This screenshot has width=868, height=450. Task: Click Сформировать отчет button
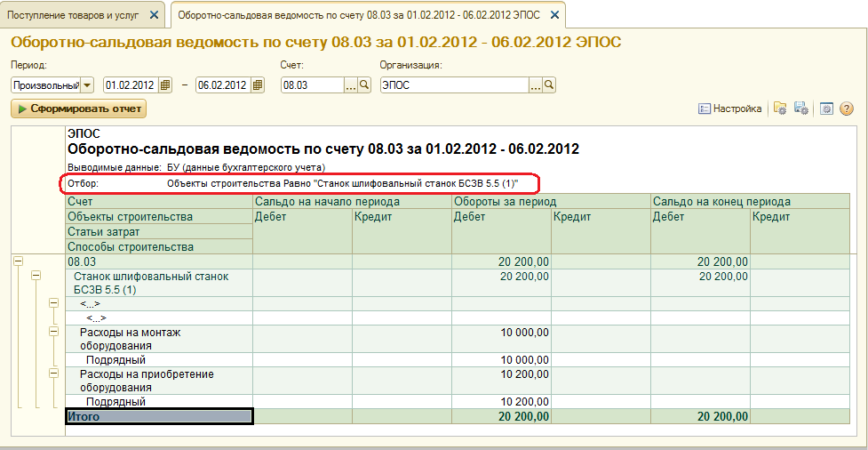click(78, 108)
